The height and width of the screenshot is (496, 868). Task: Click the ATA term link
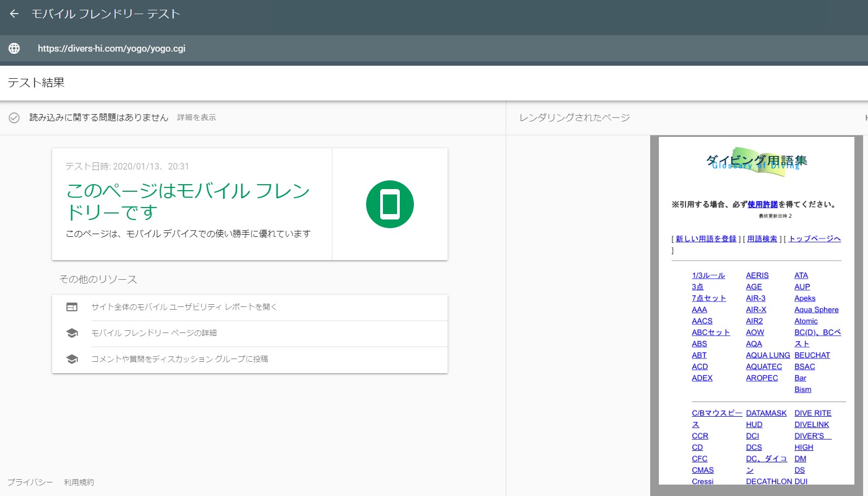point(801,275)
